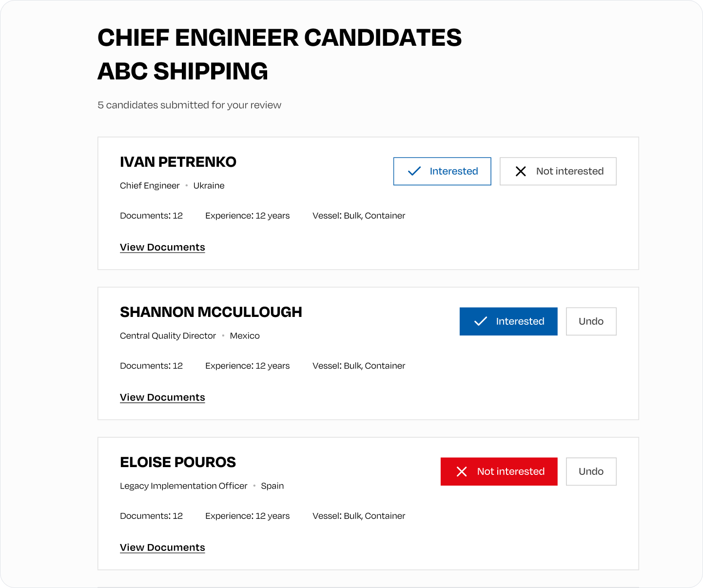Mark Ivan Petrenko as Not interested

tap(558, 171)
